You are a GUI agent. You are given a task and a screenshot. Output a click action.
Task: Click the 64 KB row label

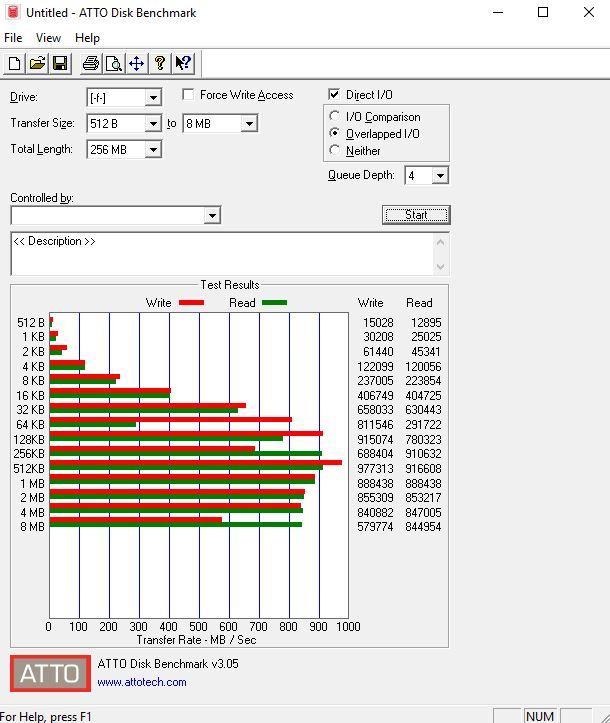(30, 424)
